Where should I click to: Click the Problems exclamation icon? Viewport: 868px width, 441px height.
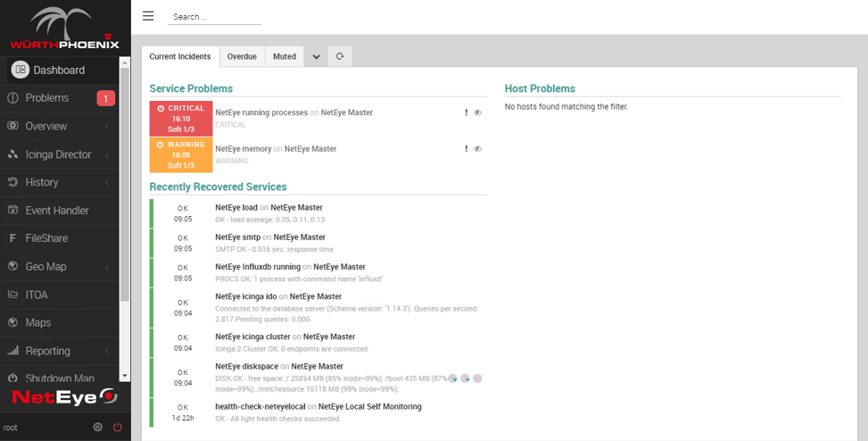tap(12, 98)
